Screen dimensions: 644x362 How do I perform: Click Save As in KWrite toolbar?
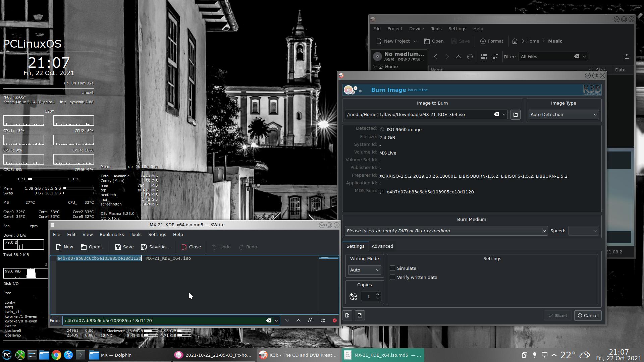click(x=156, y=247)
